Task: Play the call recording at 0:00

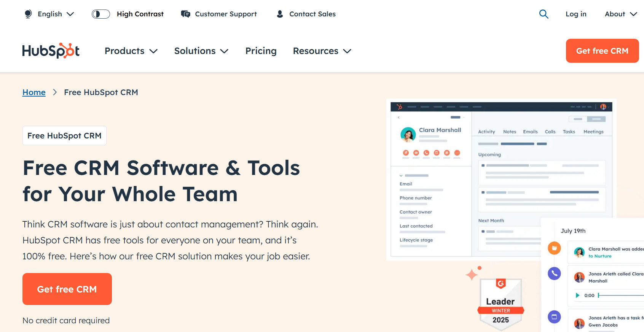Action: (x=577, y=295)
